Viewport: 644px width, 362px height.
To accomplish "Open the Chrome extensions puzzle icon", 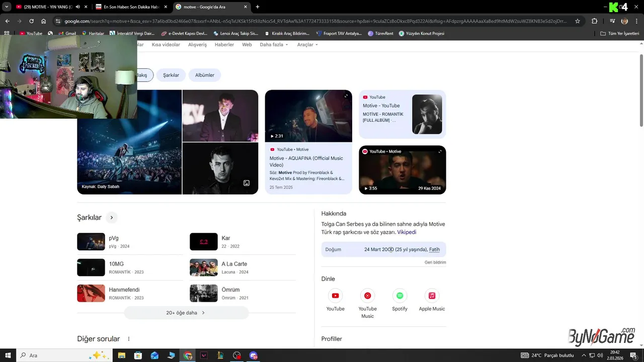I will (x=595, y=21).
